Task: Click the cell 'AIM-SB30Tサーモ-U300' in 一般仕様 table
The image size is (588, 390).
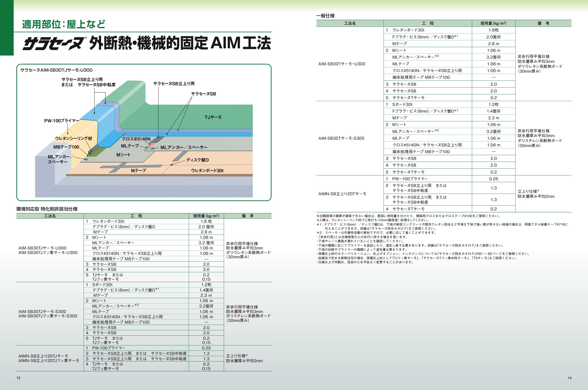Action: click(342, 64)
